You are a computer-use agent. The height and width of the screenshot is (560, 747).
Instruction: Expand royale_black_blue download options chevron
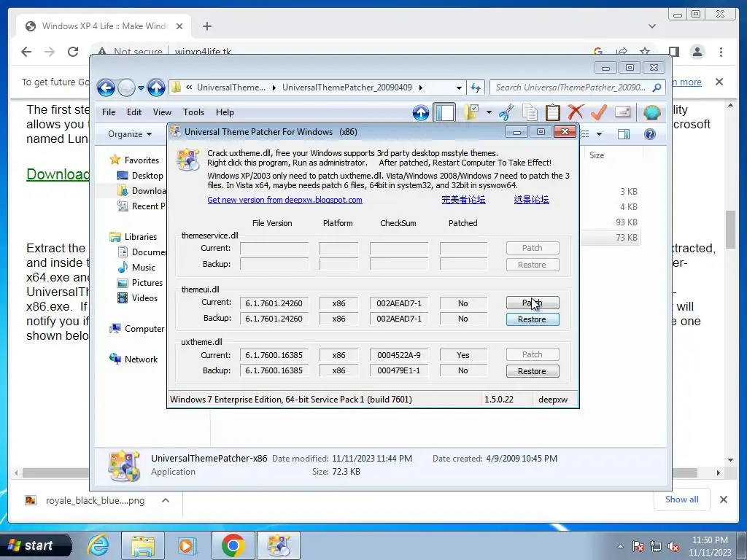(x=166, y=500)
